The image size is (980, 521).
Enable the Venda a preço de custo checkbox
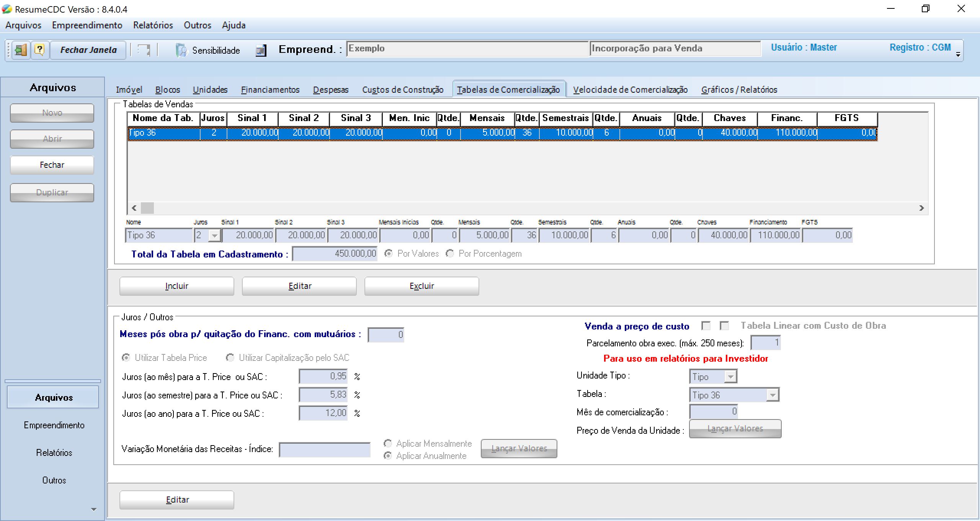tap(706, 326)
